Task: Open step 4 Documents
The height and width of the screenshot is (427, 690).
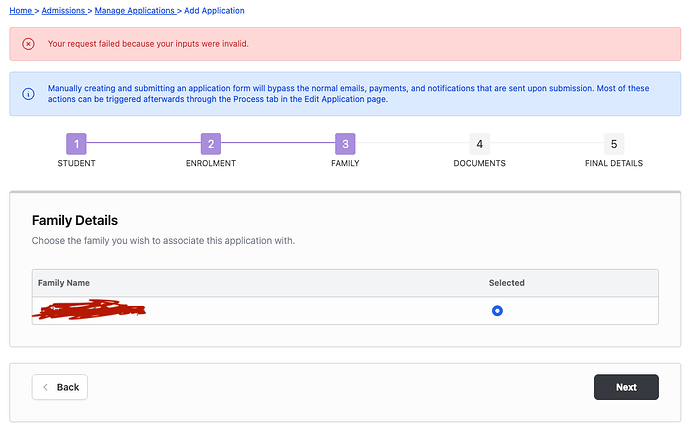Action: click(x=479, y=144)
